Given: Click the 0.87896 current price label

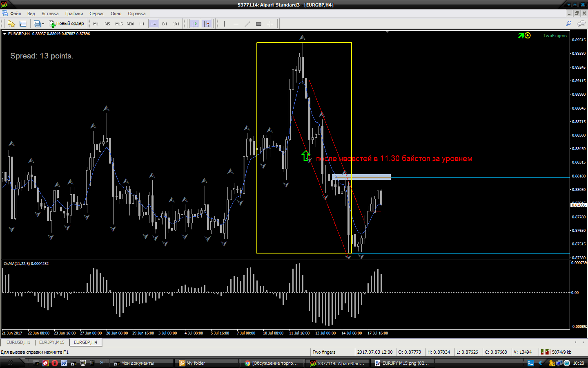Looking at the screenshot, I should [x=579, y=205].
